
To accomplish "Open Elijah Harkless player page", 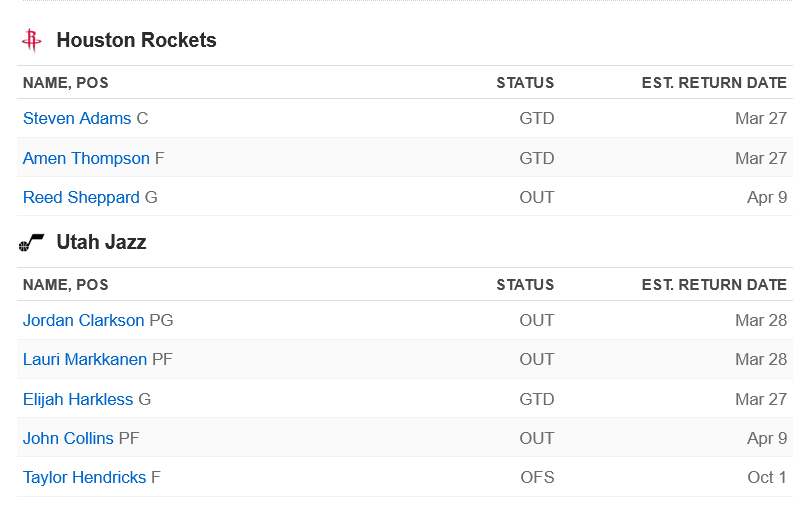I will click(x=78, y=399).
